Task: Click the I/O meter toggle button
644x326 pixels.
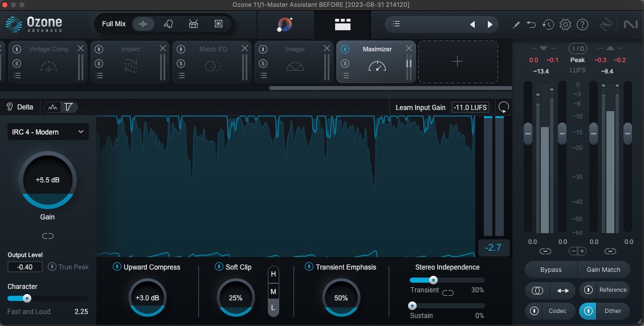Action: pos(577,49)
